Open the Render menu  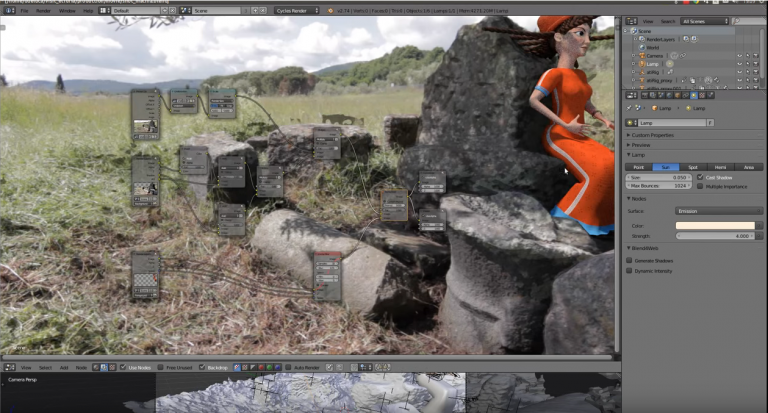[43, 10]
